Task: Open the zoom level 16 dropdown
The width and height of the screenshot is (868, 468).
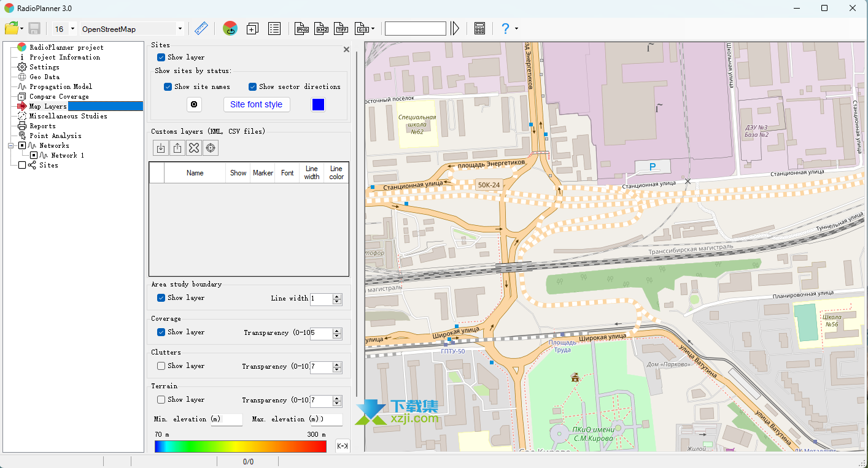Action: (72, 29)
